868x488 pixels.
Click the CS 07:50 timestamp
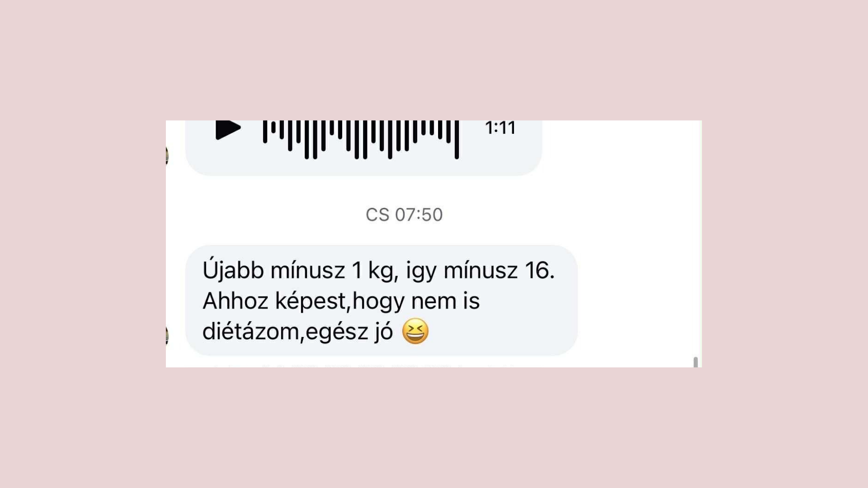[404, 215]
